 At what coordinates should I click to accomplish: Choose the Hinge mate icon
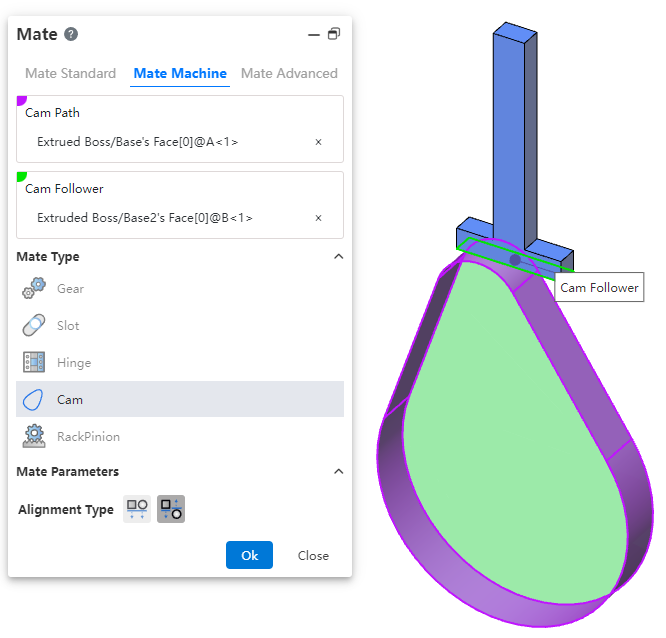(x=34, y=363)
